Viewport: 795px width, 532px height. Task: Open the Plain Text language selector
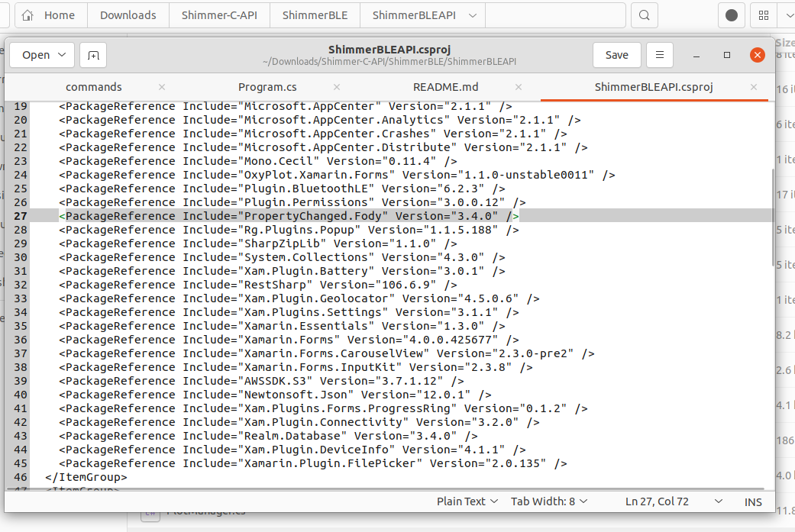point(467,501)
